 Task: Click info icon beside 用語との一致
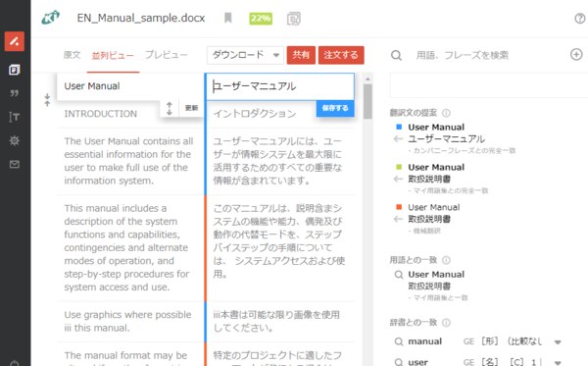(446, 260)
